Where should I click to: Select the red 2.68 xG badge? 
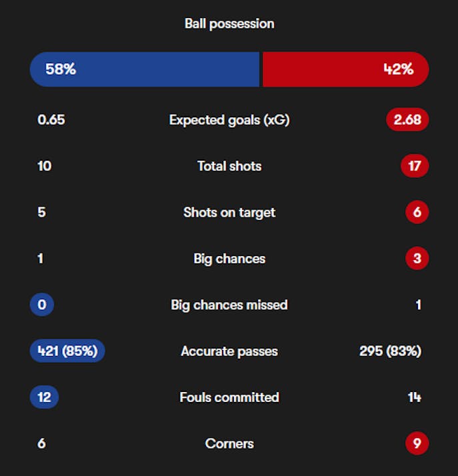pos(407,120)
